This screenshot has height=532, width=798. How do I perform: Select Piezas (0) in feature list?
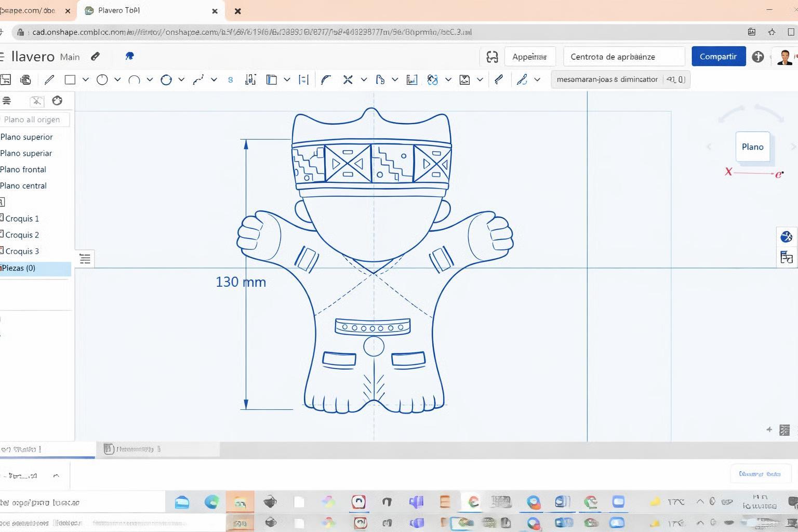tap(19, 268)
